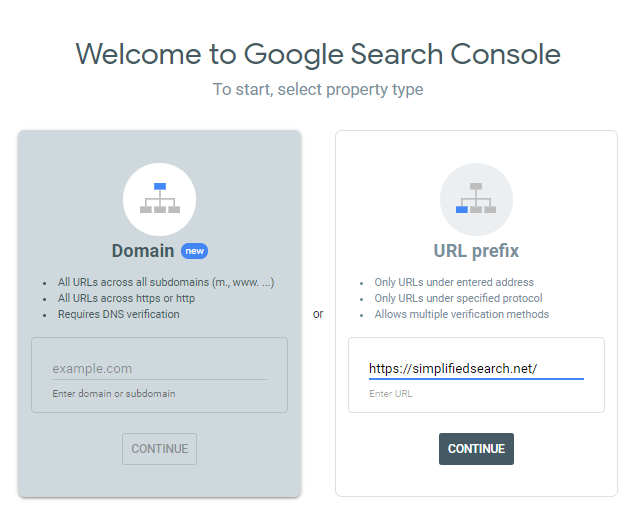The image size is (633, 510).
Task: Click the blue 'new' badge beside Domain
Action: click(x=195, y=251)
